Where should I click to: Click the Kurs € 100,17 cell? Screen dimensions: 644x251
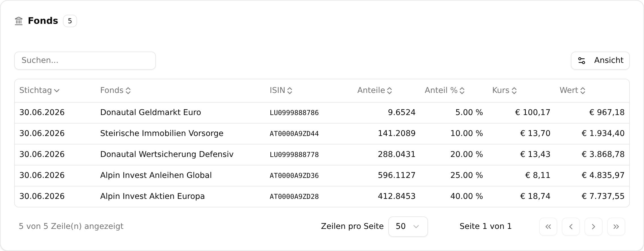pyautogui.click(x=533, y=112)
